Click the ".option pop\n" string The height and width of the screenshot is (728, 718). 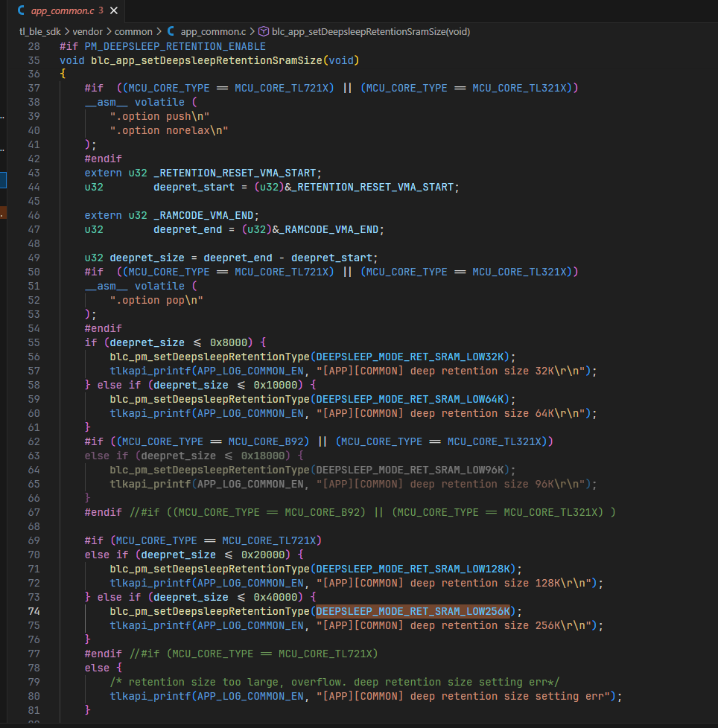pos(156,301)
